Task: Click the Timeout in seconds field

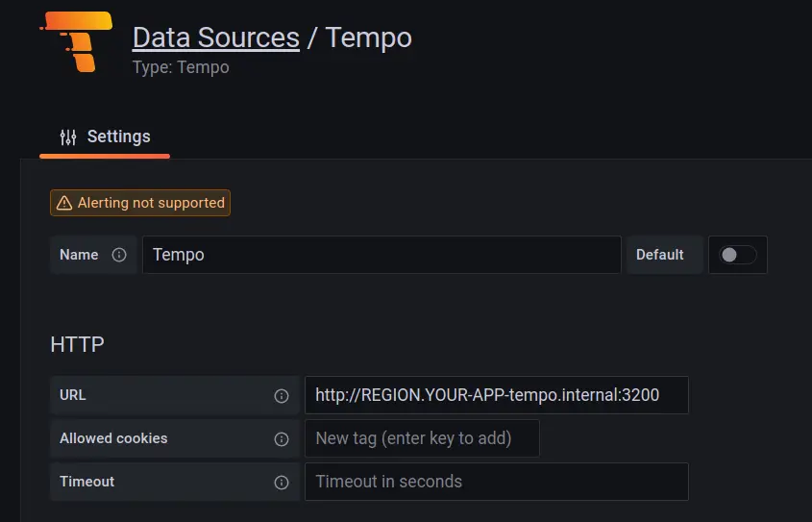Action: (x=496, y=482)
